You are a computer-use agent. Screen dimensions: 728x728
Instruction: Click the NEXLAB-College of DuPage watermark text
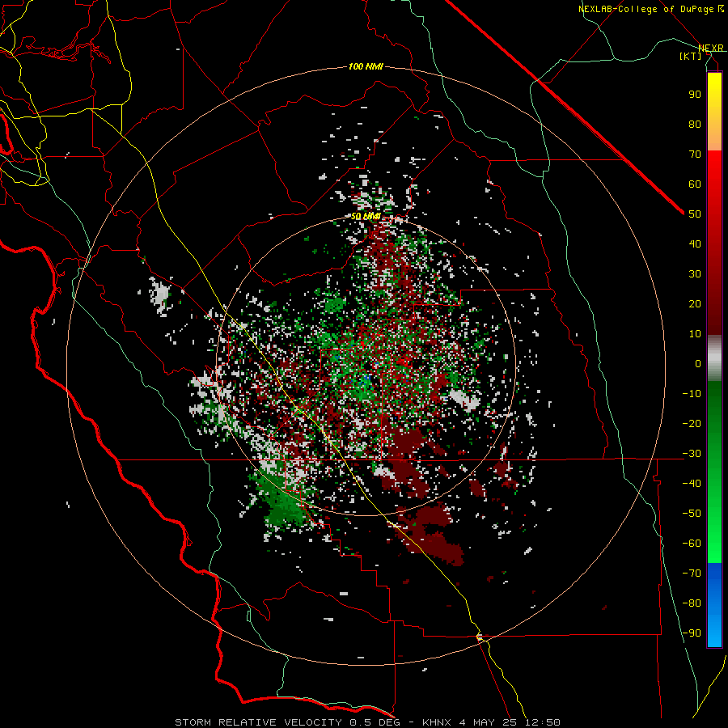[x=651, y=9]
